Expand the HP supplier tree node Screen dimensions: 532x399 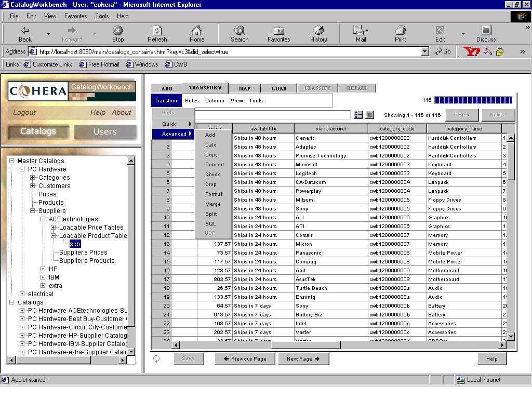(43, 269)
